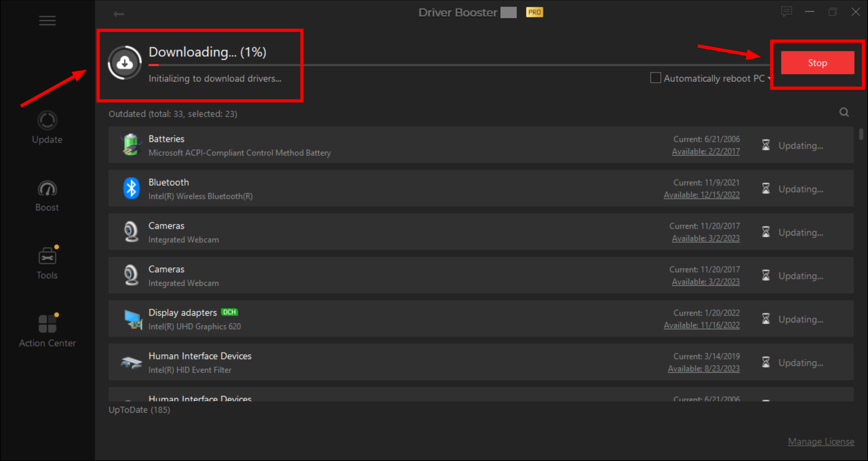Click the download progress cloud icon
Viewport: 868px width, 461px height.
pyautogui.click(x=125, y=63)
